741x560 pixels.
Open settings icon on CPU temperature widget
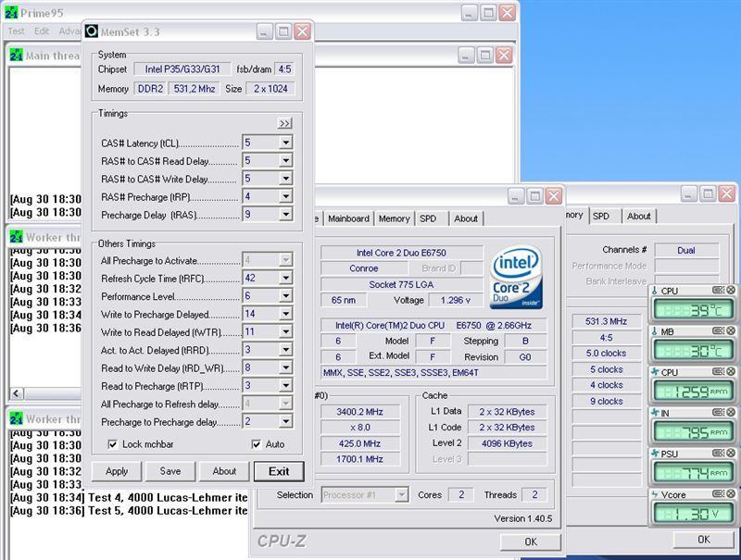coord(719,290)
